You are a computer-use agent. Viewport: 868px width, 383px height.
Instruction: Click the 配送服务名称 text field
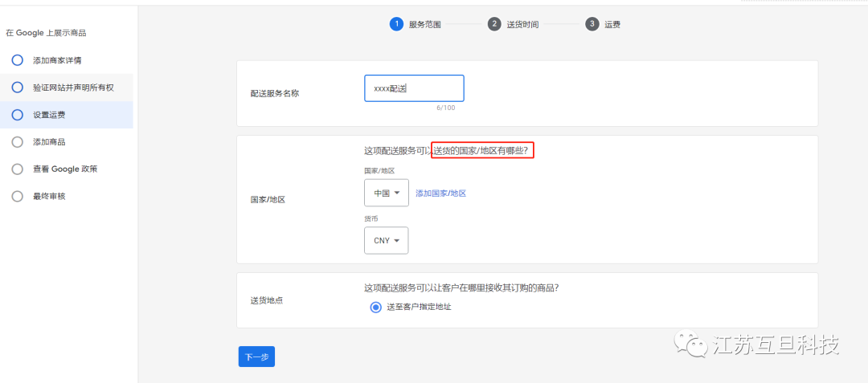[x=414, y=88]
